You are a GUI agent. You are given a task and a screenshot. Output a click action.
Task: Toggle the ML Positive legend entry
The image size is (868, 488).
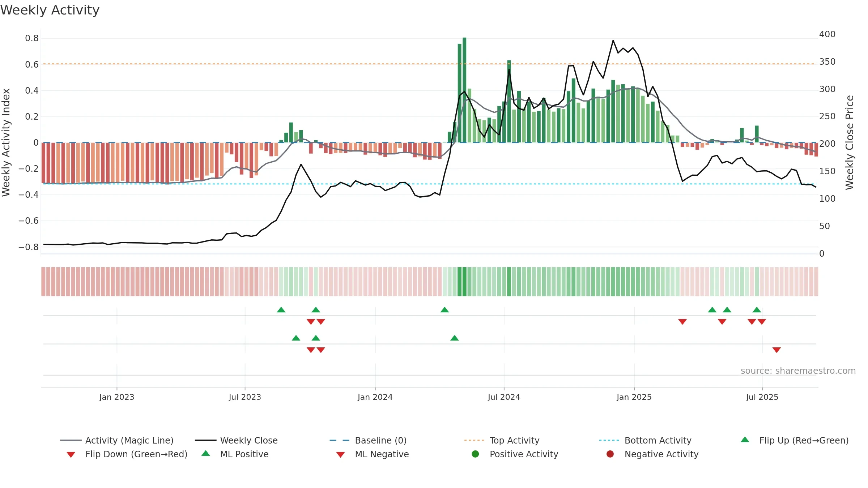235,454
